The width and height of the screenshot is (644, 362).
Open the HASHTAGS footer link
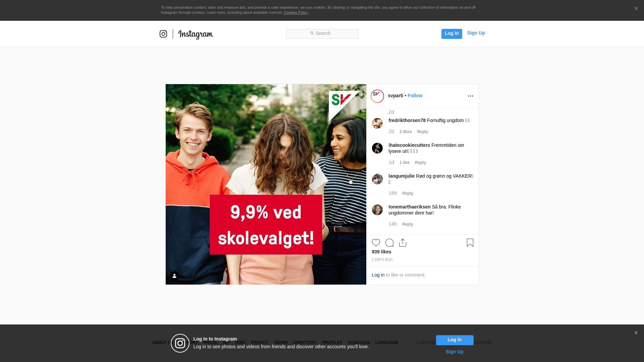pyautogui.click(x=359, y=343)
